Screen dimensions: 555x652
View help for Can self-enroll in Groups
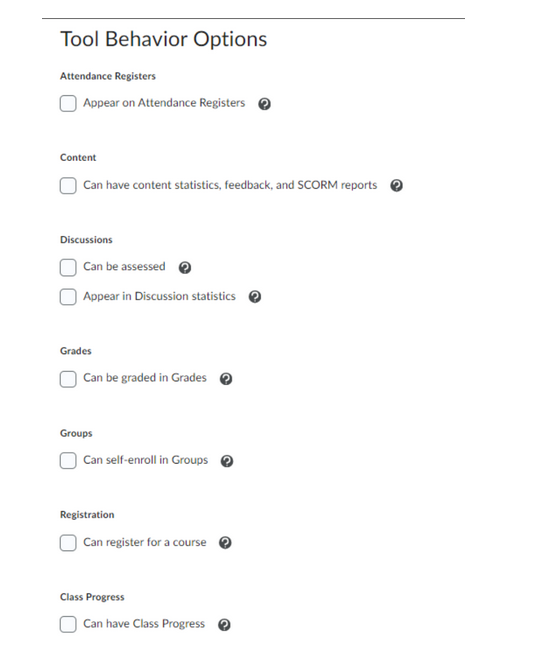[227, 461]
